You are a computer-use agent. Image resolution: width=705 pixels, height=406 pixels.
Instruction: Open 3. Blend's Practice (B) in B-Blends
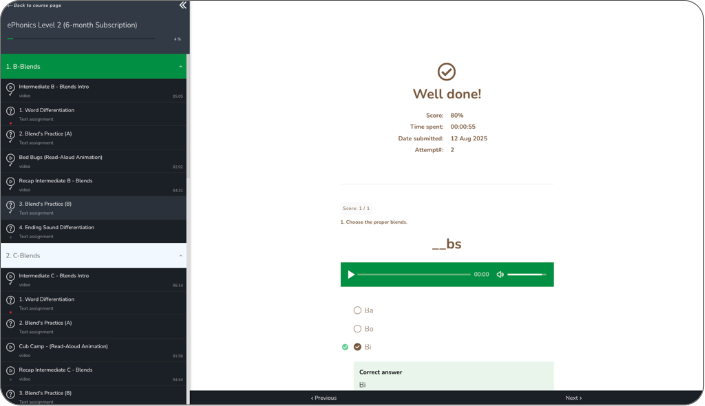tap(46, 204)
